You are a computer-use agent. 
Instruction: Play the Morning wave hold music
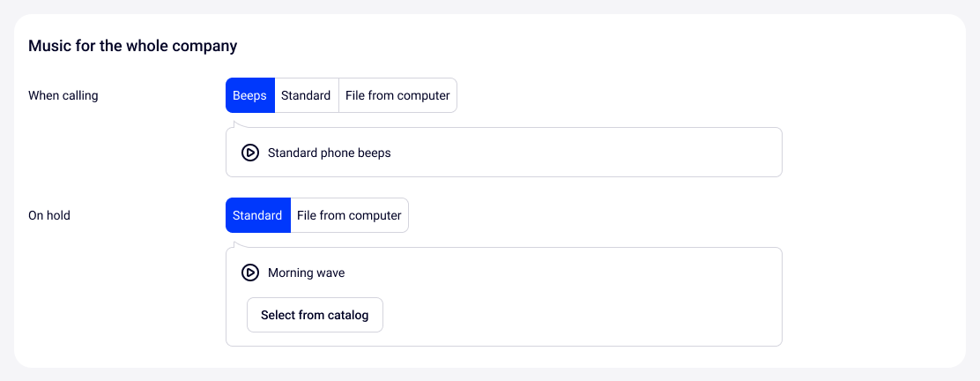coord(250,273)
